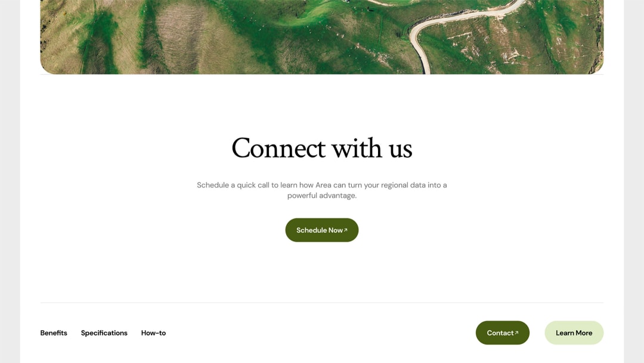Open the Specifications footer link
The width and height of the screenshot is (644, 363).
pyautogui.click(x=104, y=333)
